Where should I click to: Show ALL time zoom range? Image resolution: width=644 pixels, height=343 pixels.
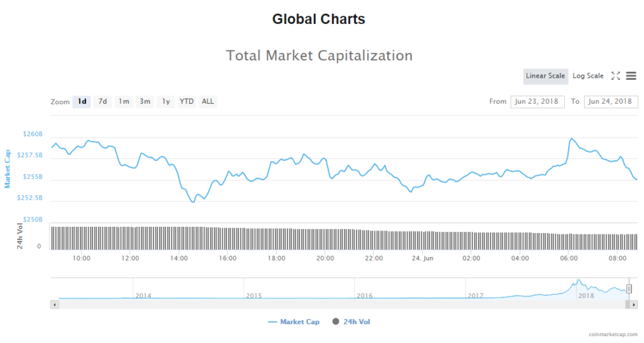click(208, 102)
